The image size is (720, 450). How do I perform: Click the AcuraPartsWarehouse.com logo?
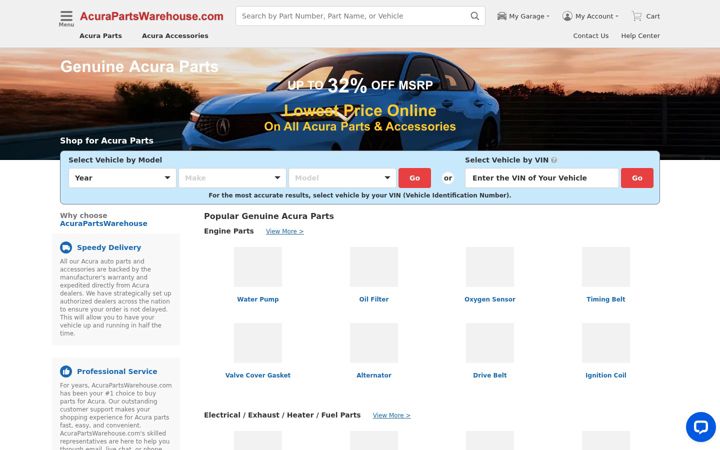coord(152,16)
